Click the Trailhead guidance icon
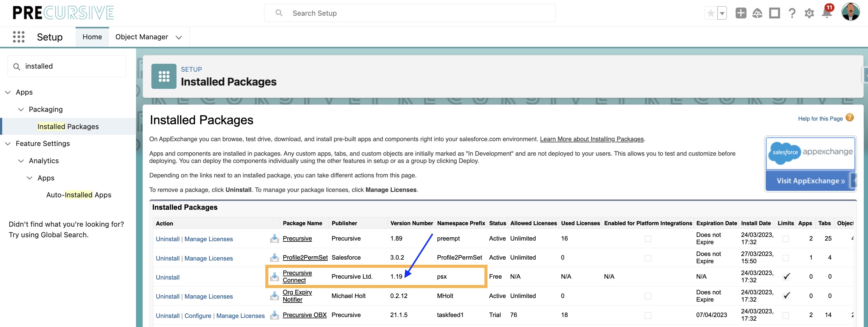 (x=757, y=13)
